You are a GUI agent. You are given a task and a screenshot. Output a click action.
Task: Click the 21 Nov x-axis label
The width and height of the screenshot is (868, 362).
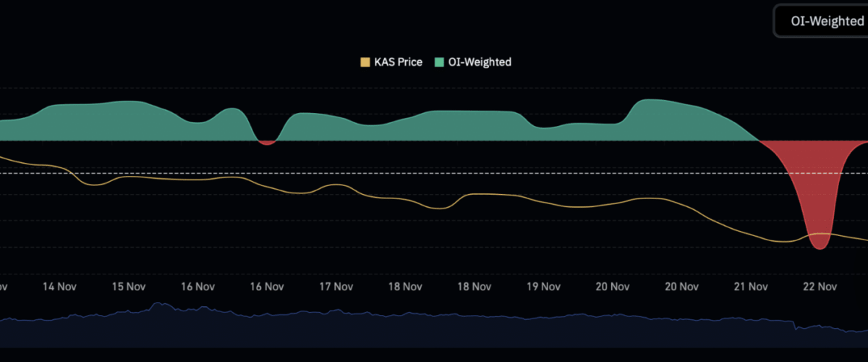click(749, 287)
